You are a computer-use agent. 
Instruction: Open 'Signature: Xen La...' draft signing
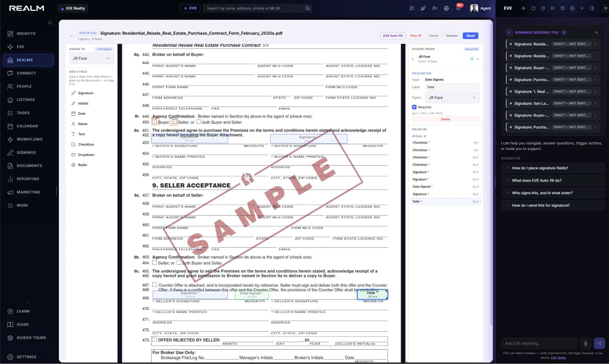(553, 103)
